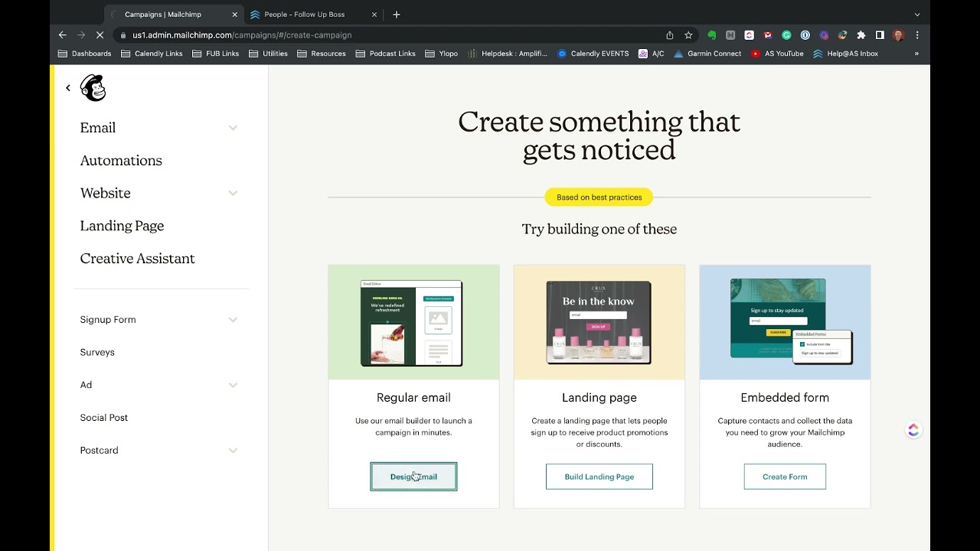The image size is (980, 551).
Task: Open the Chrome three-dot menu
Action: 917,35
